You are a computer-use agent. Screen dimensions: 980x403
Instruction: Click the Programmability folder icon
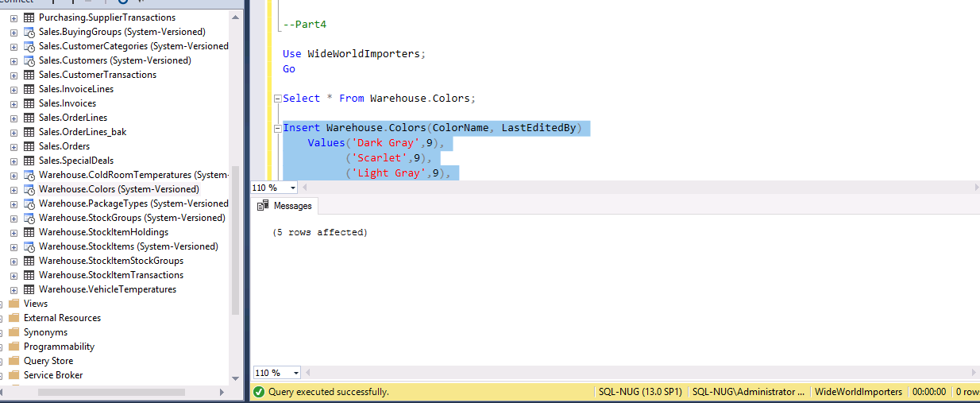14,347
